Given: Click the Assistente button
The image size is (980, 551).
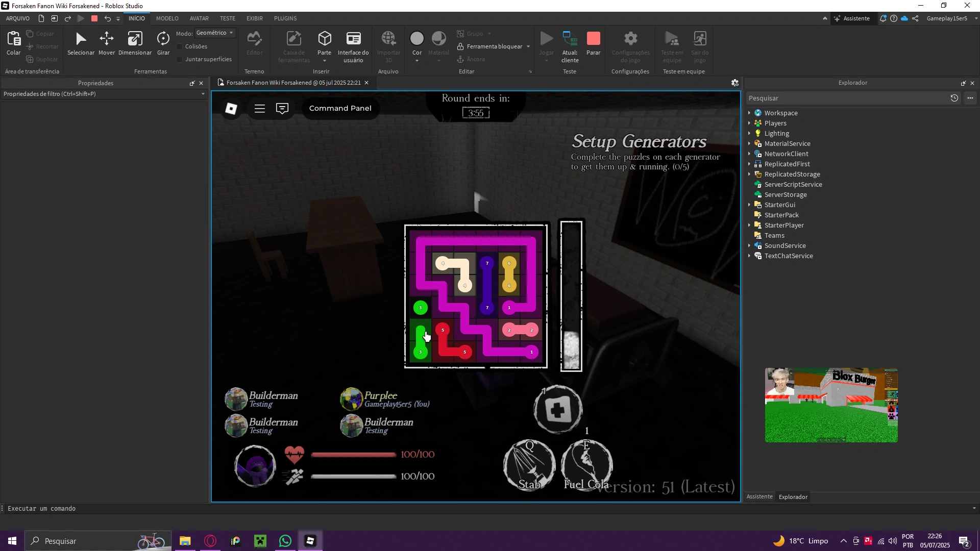Looking at the screenshot, I should 851,18.
